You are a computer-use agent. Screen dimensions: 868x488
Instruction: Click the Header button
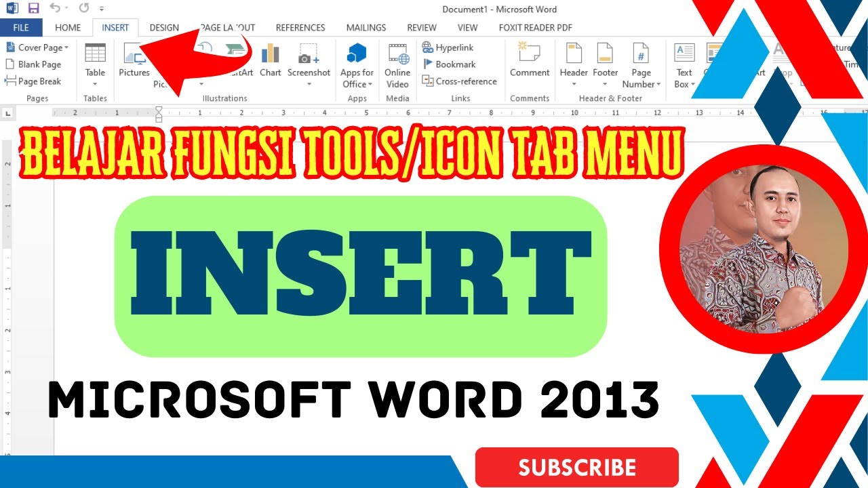(574, 66)
